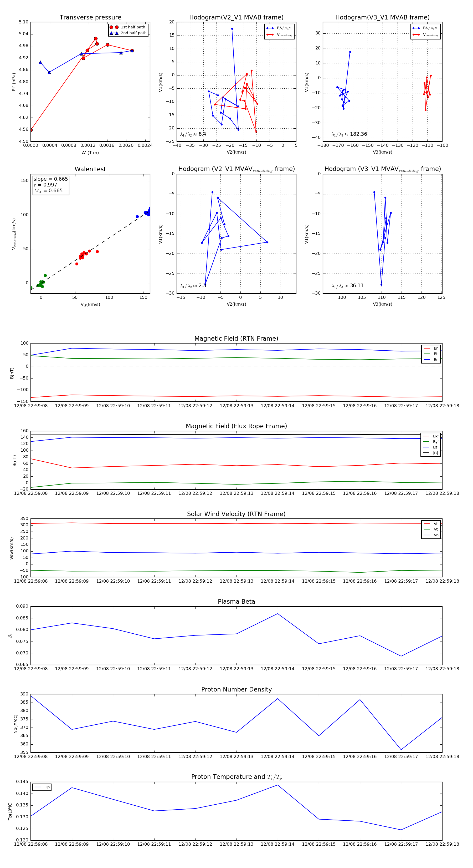Click the "By'" legend entry
The width and height of the screenshot is (473, 868).
pyautogui.click(x=431, y=442)
